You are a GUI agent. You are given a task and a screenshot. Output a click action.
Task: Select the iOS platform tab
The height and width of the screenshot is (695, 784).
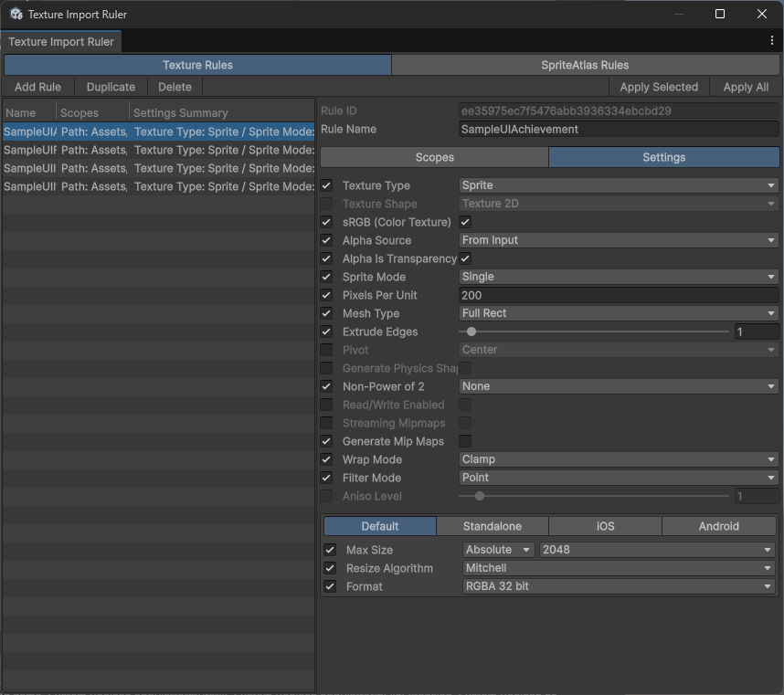point(605,526)
